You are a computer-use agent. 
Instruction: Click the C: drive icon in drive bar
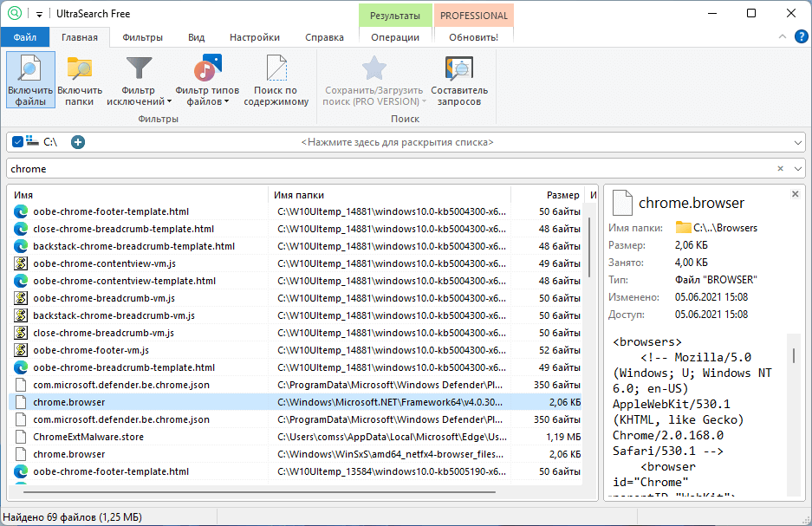click(x=33, y=141)
